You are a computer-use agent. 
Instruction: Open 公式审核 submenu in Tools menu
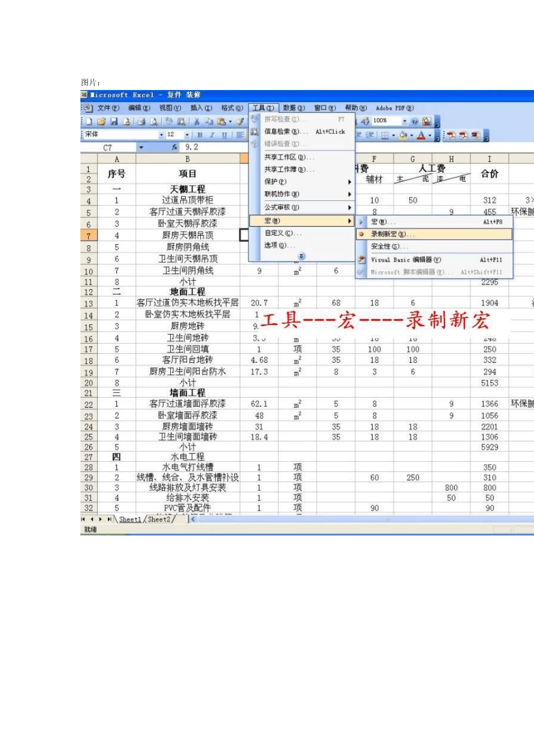[x=302, y=208]
